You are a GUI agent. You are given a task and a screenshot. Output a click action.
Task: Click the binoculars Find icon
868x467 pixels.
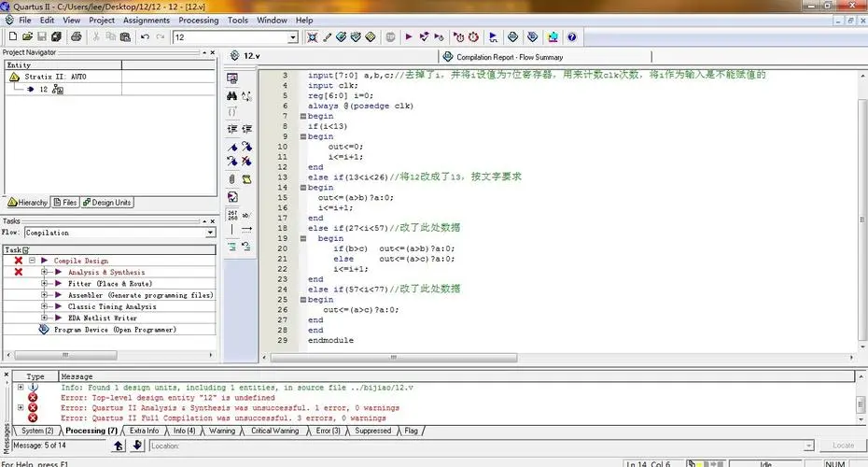pyautogui.click(x=232, y=96)
